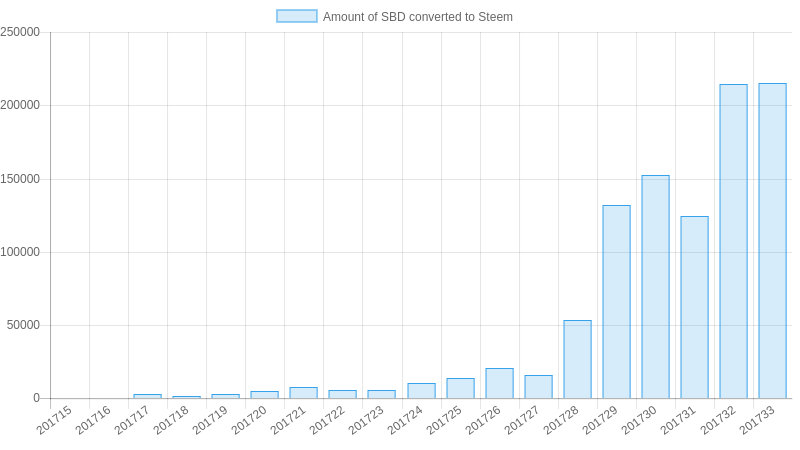The image size is (800, 450).
Task: Click the y-axis value 150000
Action: 20,179
